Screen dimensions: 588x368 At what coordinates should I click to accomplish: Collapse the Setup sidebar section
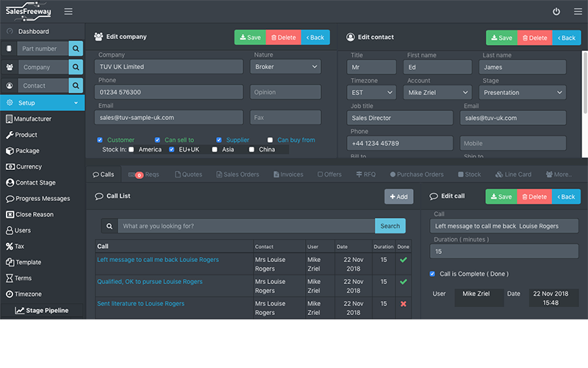coord(43,103)
